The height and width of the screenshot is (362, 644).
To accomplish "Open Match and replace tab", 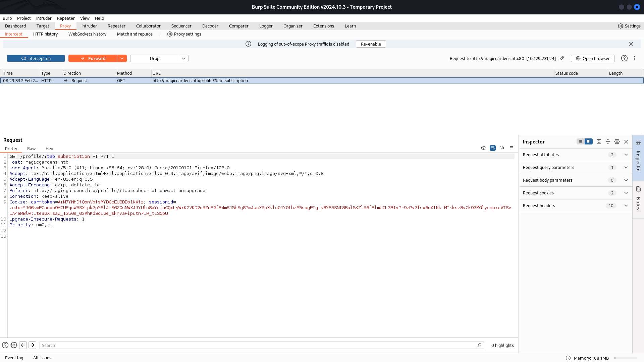I will pos(135,34).
